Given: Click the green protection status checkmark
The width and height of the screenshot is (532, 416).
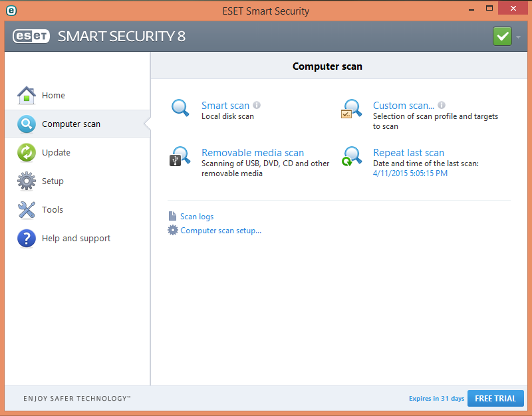Looking at the screenshot, I should pyautogui.click(x=502, y=36).
